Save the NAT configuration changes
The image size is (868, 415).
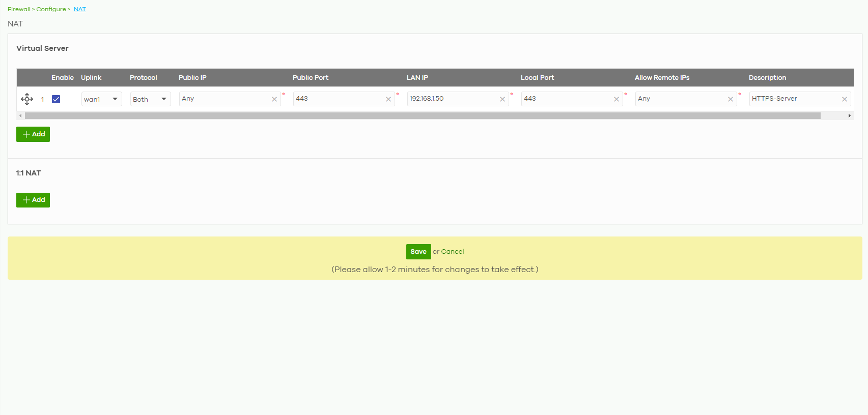[x=418, y=252]
